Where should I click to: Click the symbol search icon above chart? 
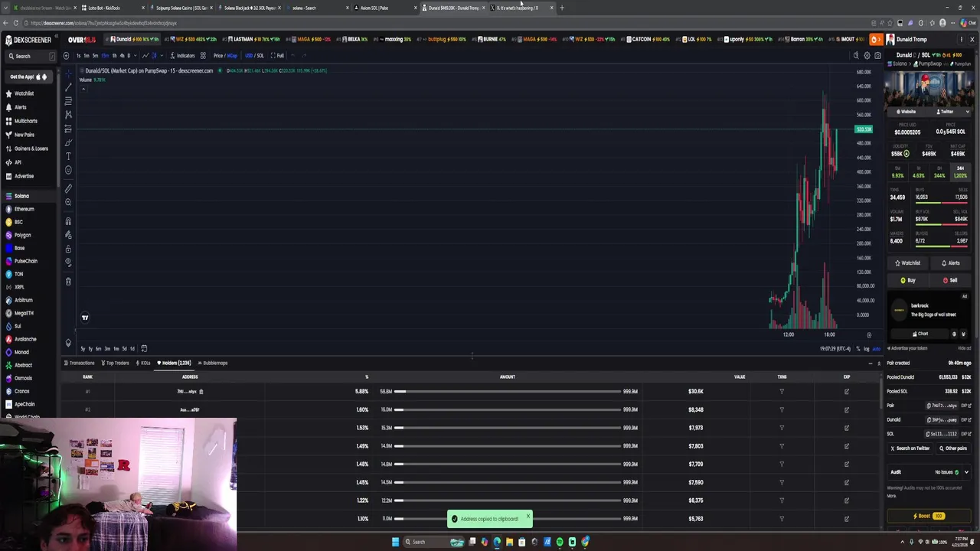pos(856,55)
